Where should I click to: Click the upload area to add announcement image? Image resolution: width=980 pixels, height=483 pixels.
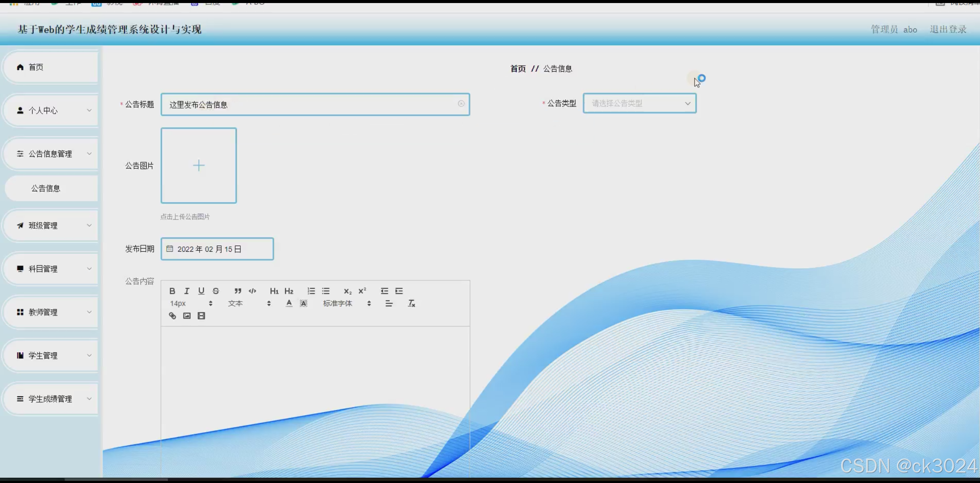(x=198, y=165)
